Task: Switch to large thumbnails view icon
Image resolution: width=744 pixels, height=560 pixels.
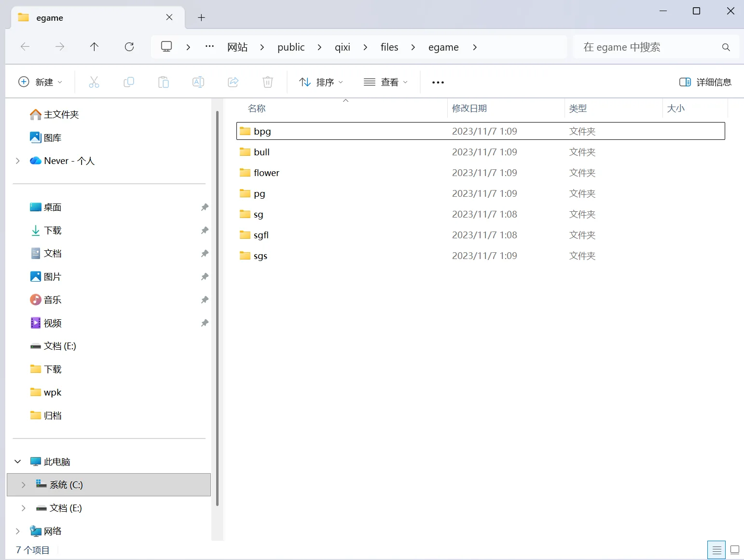Action: point(735,550)
